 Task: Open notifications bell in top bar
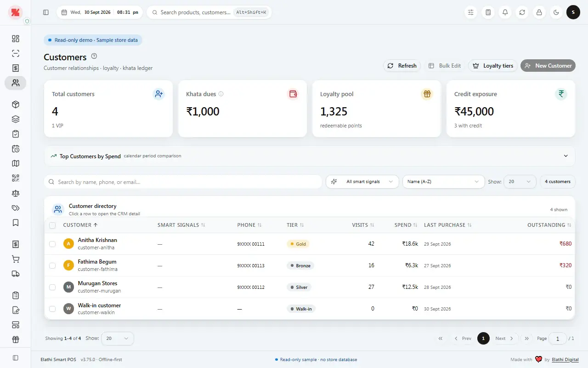coord(505,12)
